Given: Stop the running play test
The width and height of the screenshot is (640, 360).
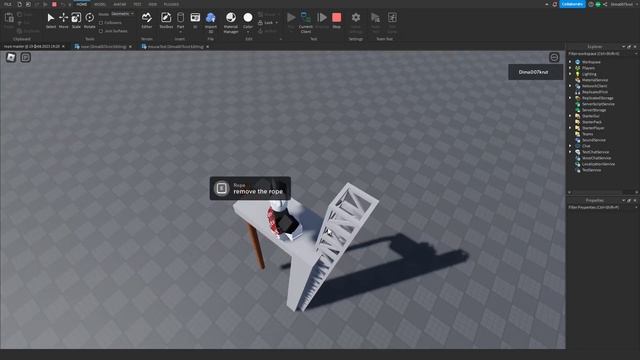Looking at the screenshot, I should 336,20.
